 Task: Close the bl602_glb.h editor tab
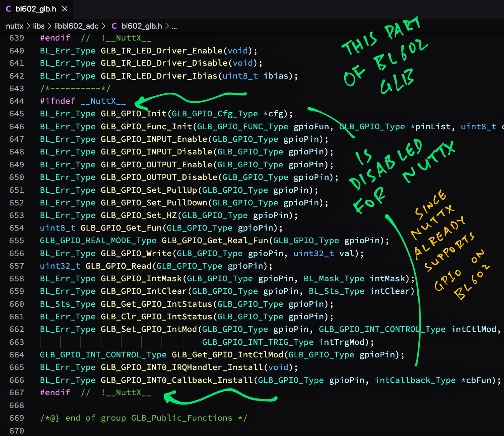65,9
